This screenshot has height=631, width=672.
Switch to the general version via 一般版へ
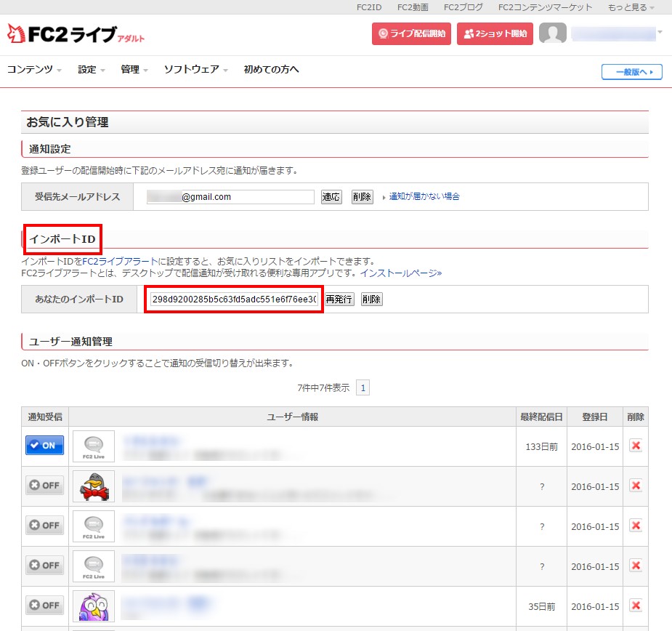tap(632, 72)
